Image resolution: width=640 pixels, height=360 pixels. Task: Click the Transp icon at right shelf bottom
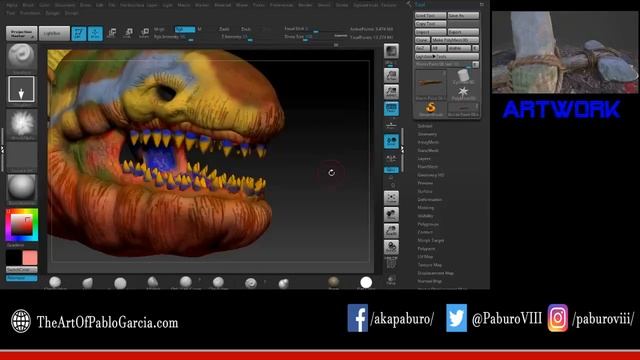click(391, 280)
